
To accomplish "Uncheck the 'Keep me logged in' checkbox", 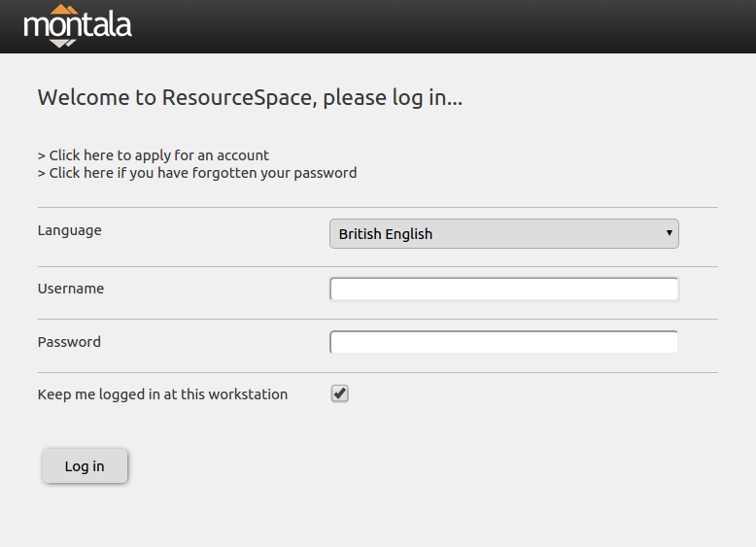I will [x=340, y=393].
